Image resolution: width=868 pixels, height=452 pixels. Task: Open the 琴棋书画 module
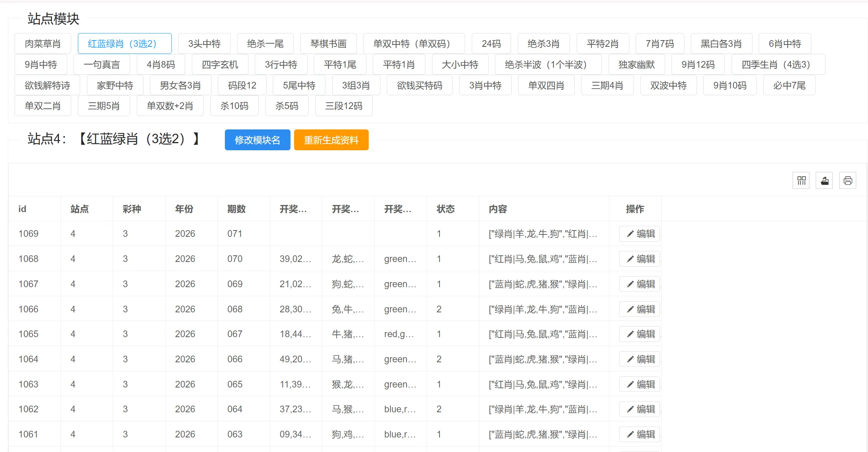click(328, 44)
